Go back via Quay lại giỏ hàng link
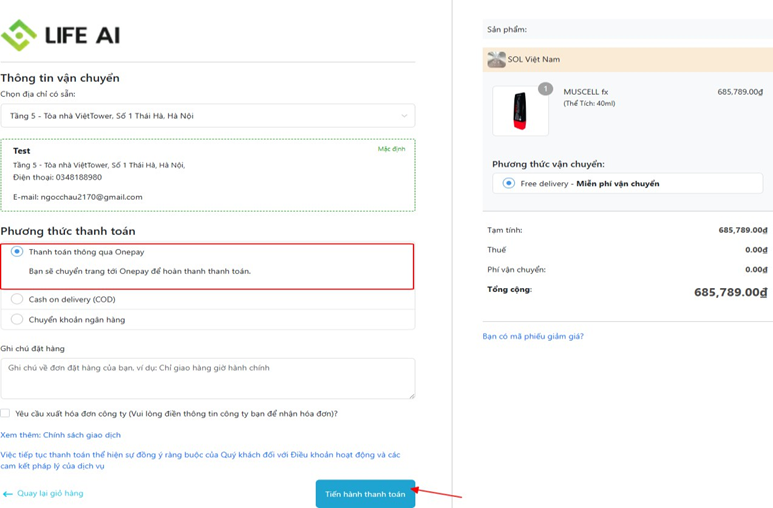Image resolution: width=773 pixels, height=508 pixels. pos(49,494)
